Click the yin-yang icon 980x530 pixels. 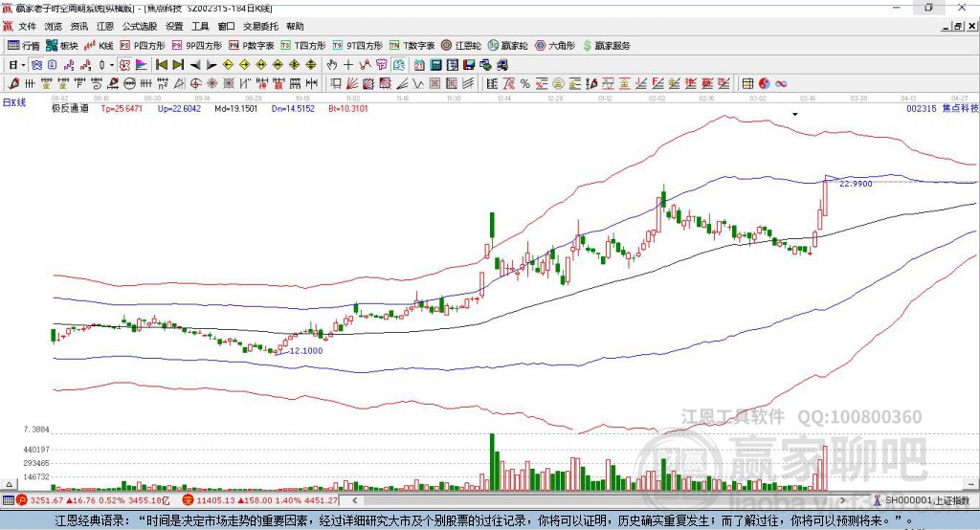click(x=765, y=84)
